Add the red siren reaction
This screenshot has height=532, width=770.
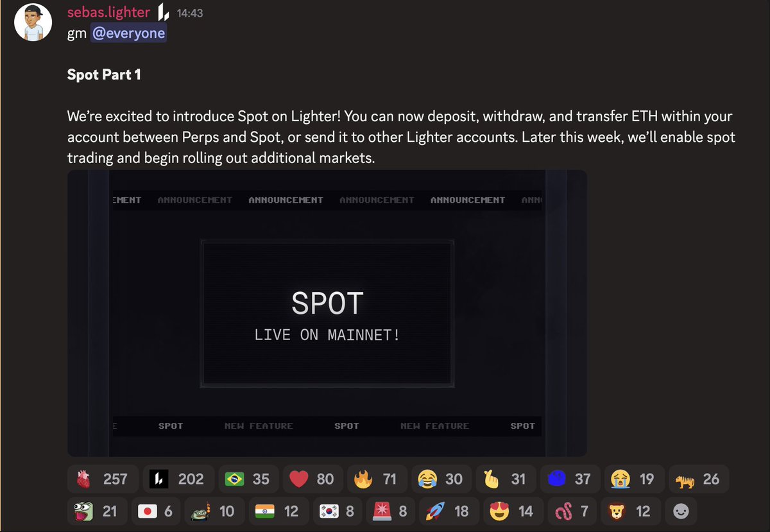point(391,511)
